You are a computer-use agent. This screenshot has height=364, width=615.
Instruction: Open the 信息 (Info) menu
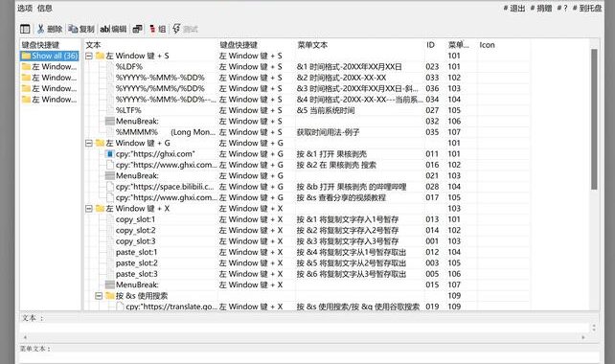tap(44, 8)
